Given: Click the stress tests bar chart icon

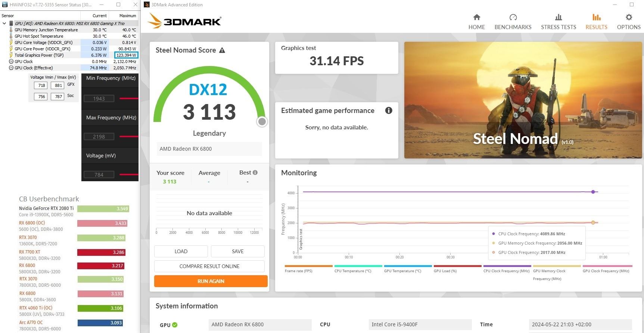Looking at the screenshot, I should point(559,17).
